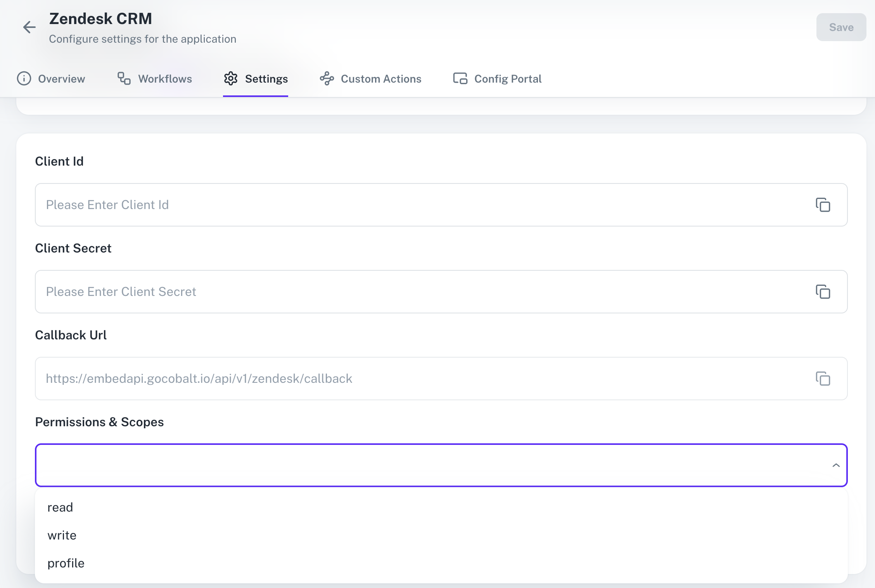This screenshot has height=588, width=875.
Task: Click the Custom Actions icon
Action: pyautogui.click(x=327, y=78)
